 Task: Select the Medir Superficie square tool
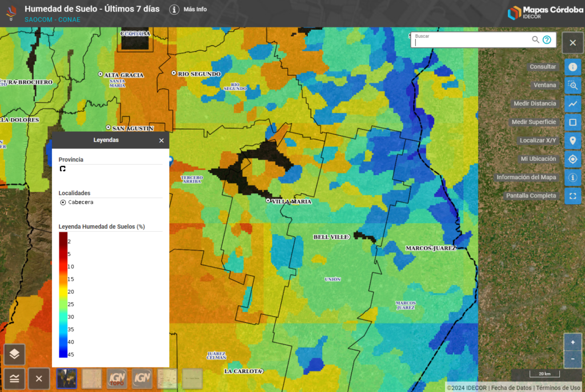pyautogui.click(x=572, y=122)
